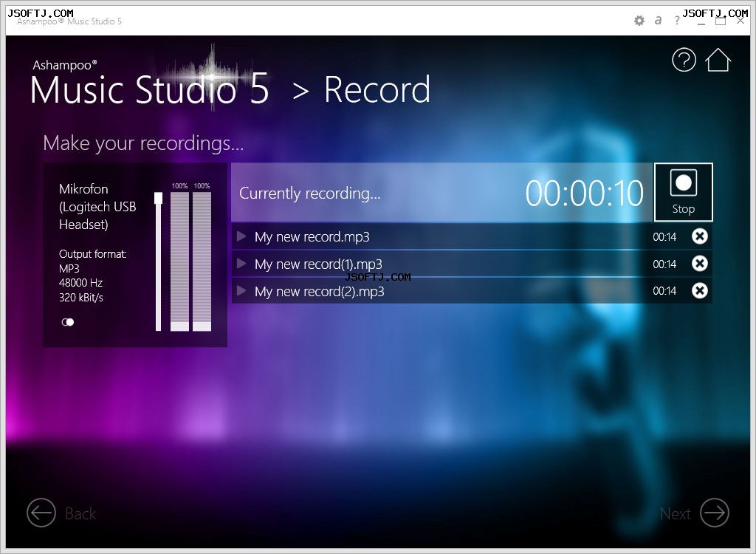Delete My new record.mp3 from list
The height and width of the screenshot is (554, 756).
700,236
